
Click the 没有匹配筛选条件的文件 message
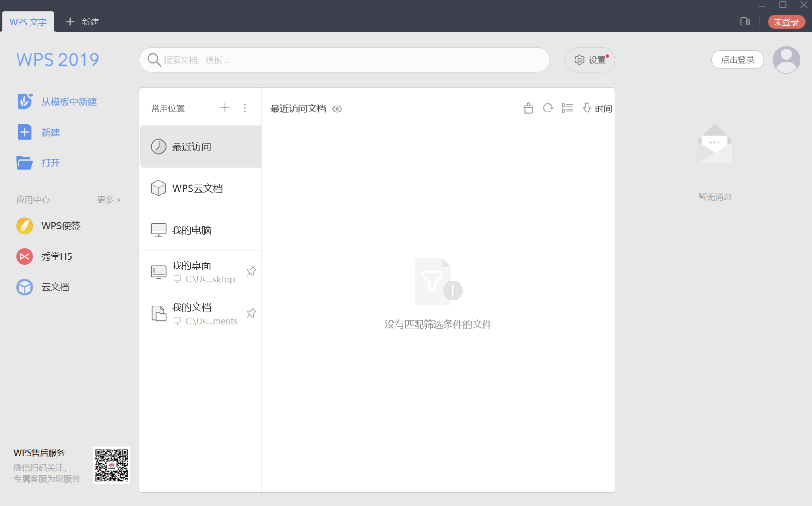438,325
